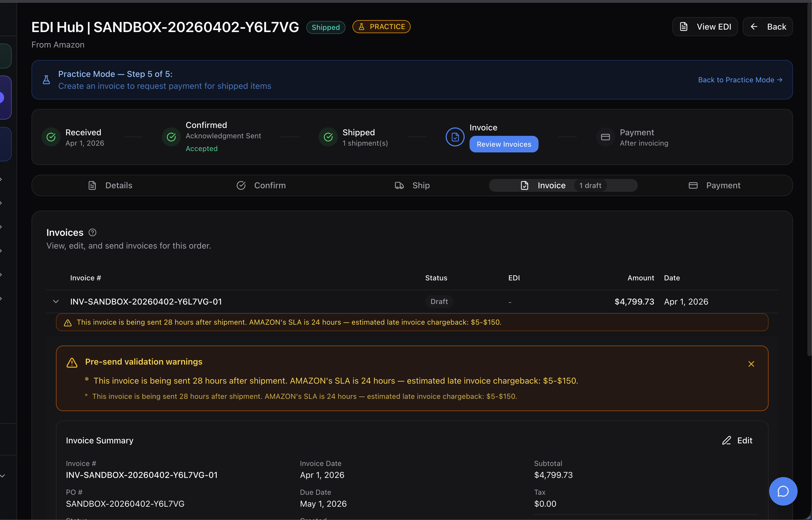812x520 pixels.
Task: Click the EDI column header
Action: point(514,278)
